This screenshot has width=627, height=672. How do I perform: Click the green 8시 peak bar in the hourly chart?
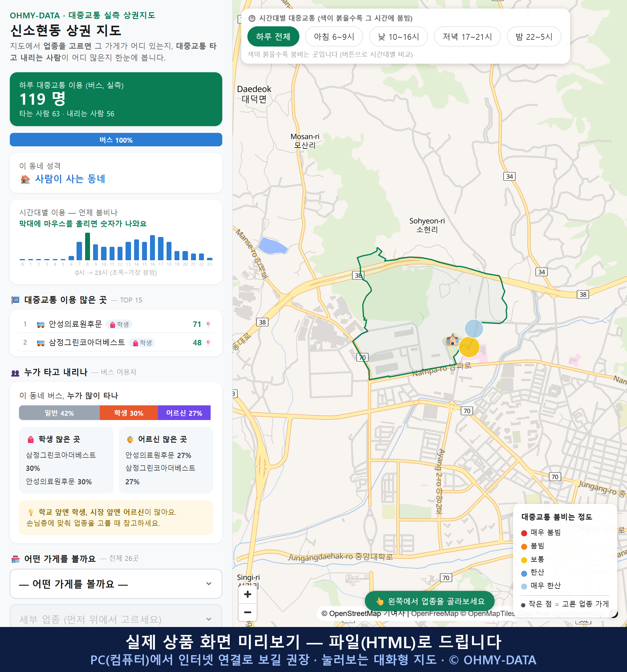[88, 246]
